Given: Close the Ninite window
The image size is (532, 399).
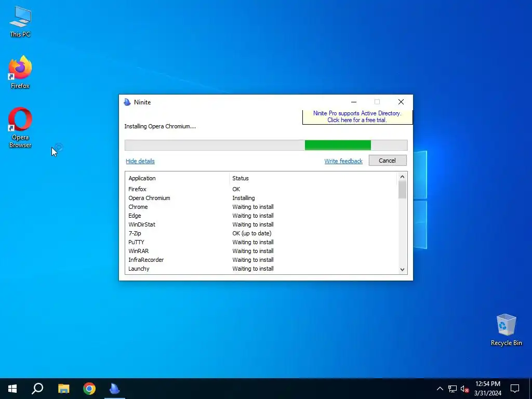Looking at the screenshot, I should pyautogui.click(x=401, y=102).
